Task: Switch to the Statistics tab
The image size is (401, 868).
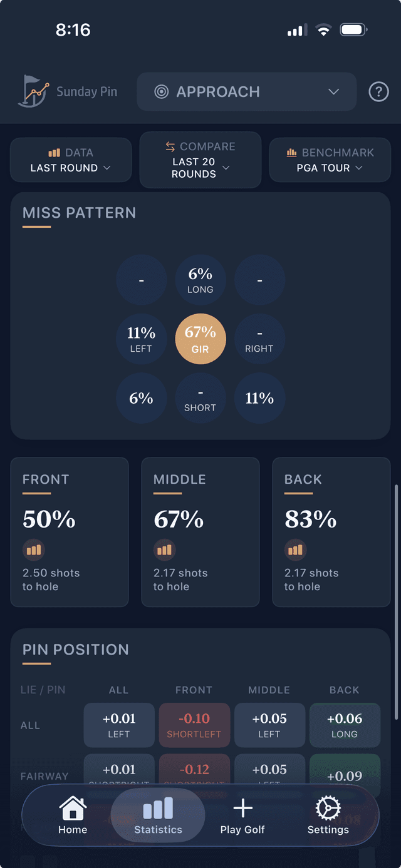Action: pos(158,815)
